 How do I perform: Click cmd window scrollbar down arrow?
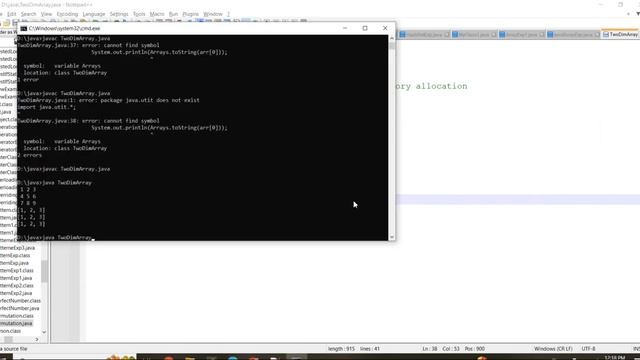tap(392, 237)
